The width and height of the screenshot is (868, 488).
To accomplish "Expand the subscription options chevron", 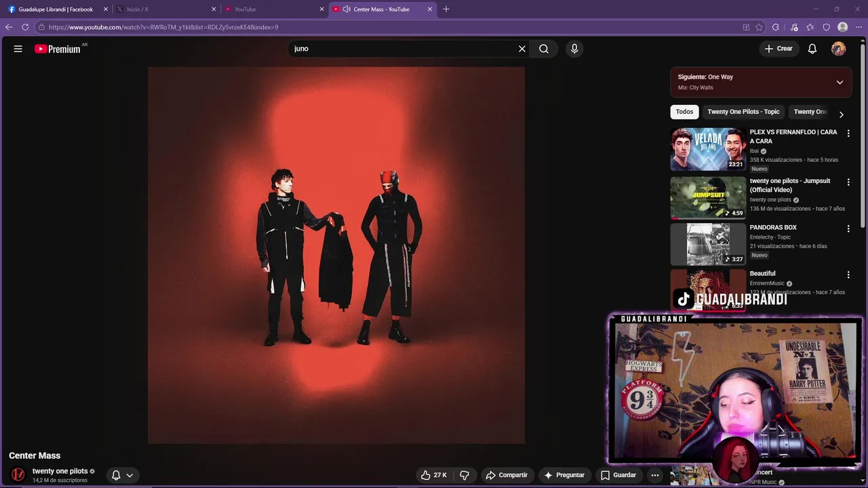I will (130, 475).
